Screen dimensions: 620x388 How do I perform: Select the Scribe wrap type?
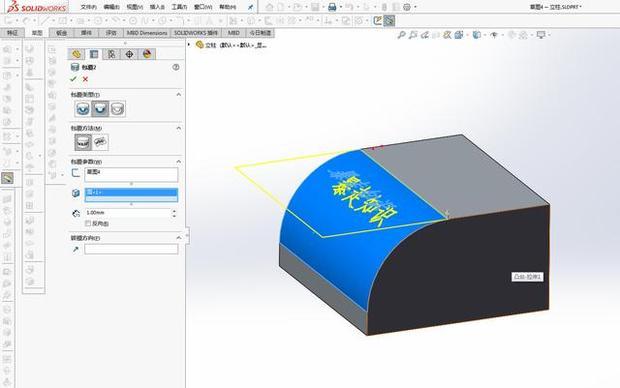117,109
